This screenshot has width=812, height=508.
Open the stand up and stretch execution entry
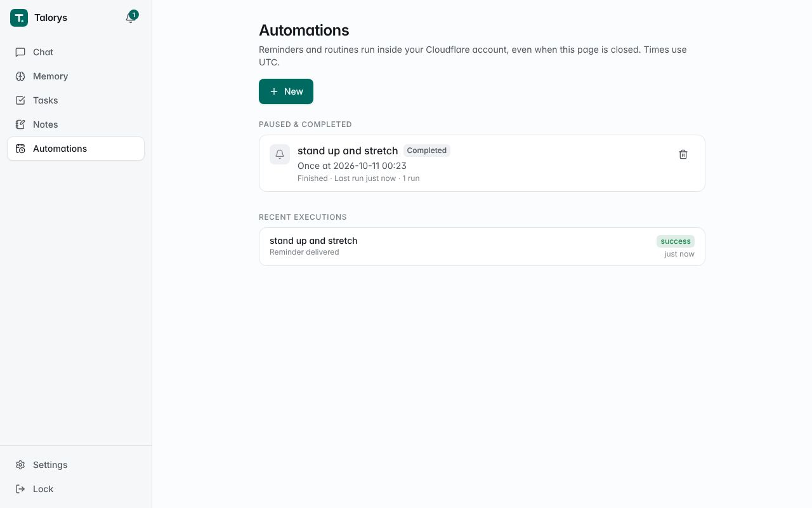pos(482,246)
